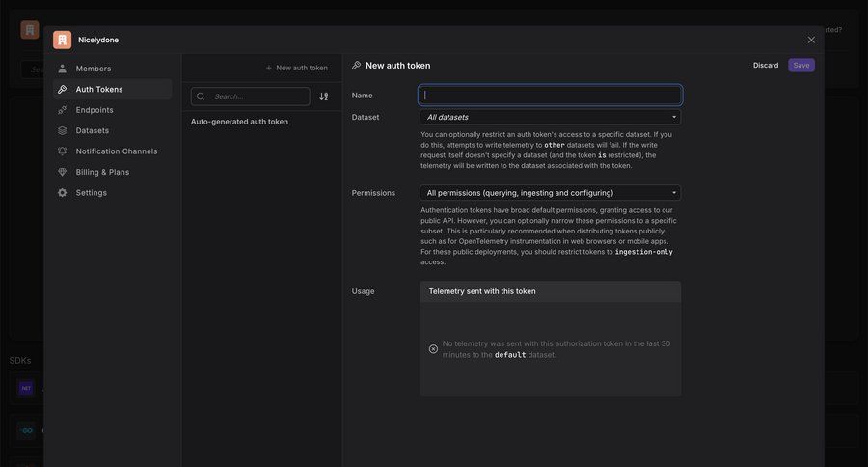
Task: Click the Members person icon
Action: 63,69
